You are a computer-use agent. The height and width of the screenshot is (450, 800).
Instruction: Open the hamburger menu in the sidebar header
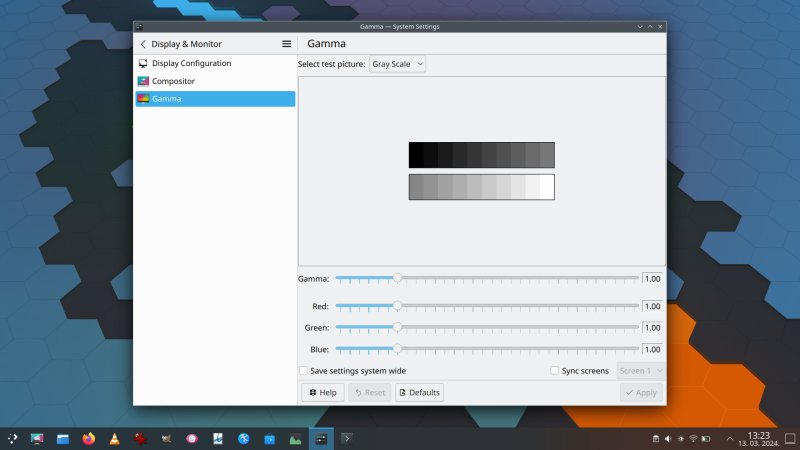286,44
